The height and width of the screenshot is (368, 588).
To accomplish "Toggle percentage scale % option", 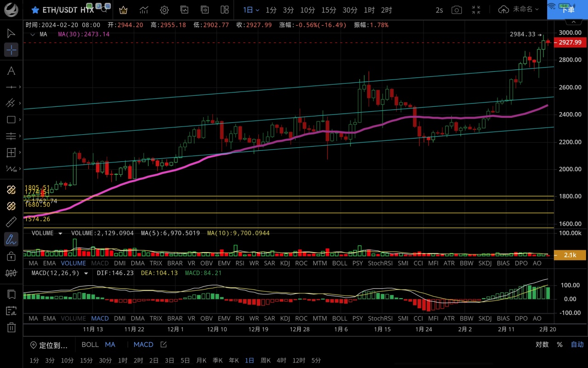I will [x=560, y=345].
